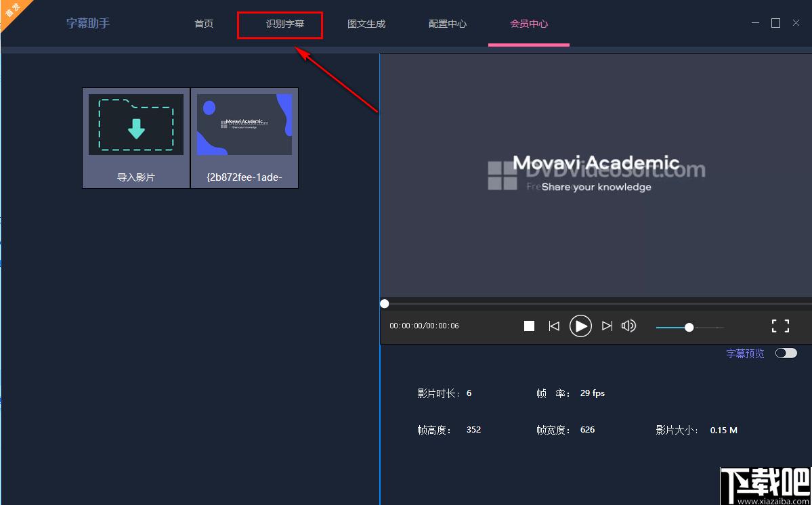Skip to the previous frame button

tap(554, 326)
